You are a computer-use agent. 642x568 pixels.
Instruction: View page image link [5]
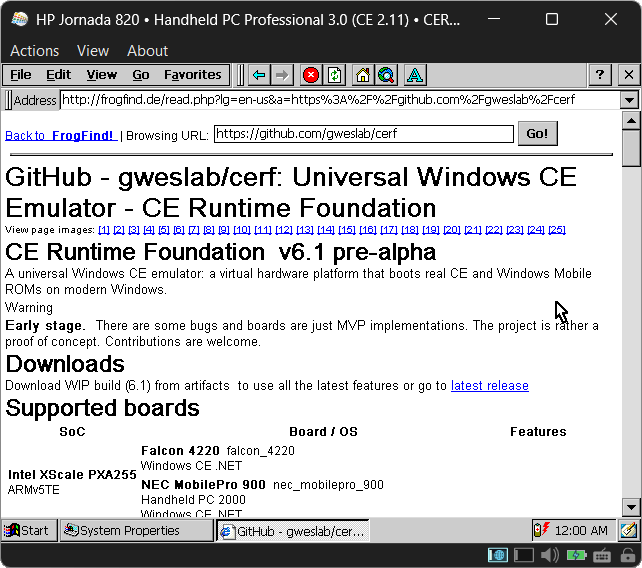[x=164, y=230]
